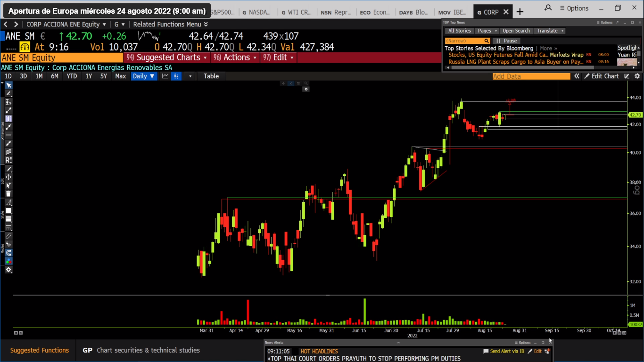Open the line thickness style tool

[8, 219]
